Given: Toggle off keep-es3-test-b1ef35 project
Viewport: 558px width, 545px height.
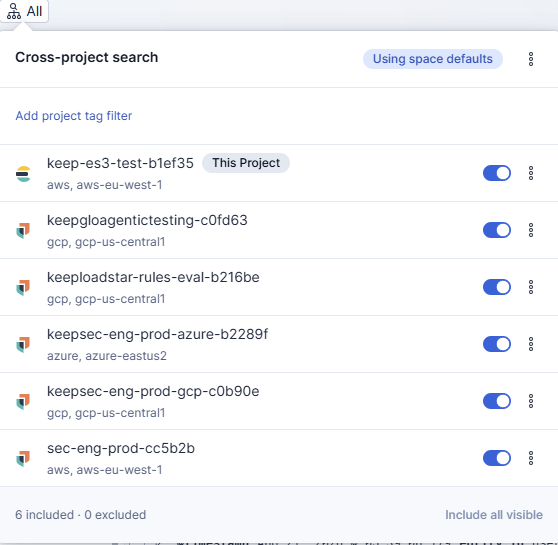Looking at the screenshot, I should (x=497, y=173).
